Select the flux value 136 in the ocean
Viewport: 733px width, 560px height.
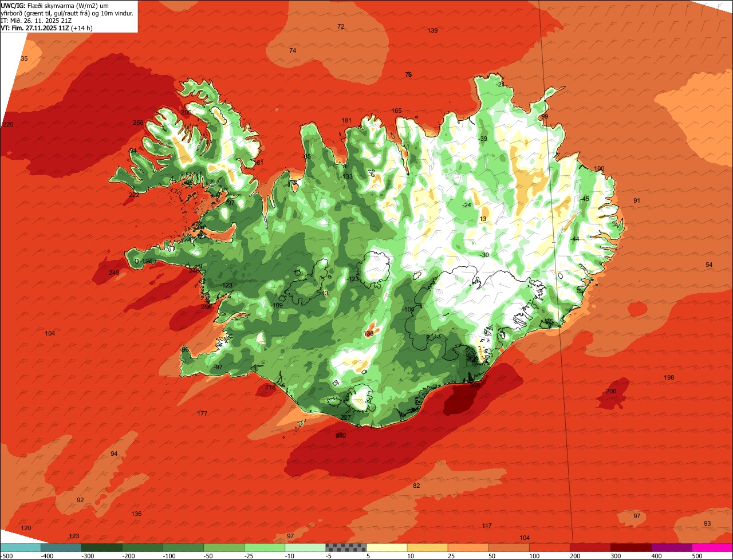(x=136, y=514)
